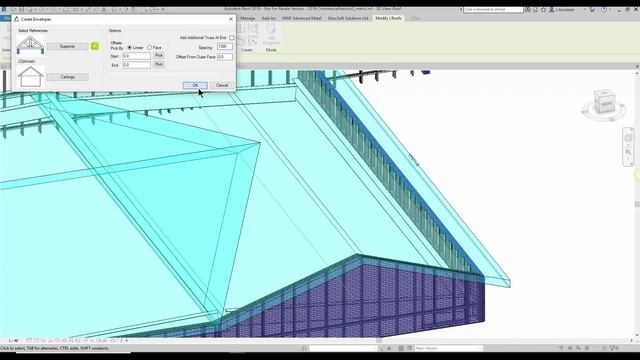Open the Help question mark icon
This screenshot has width=640, height=360.
[604, 9]
